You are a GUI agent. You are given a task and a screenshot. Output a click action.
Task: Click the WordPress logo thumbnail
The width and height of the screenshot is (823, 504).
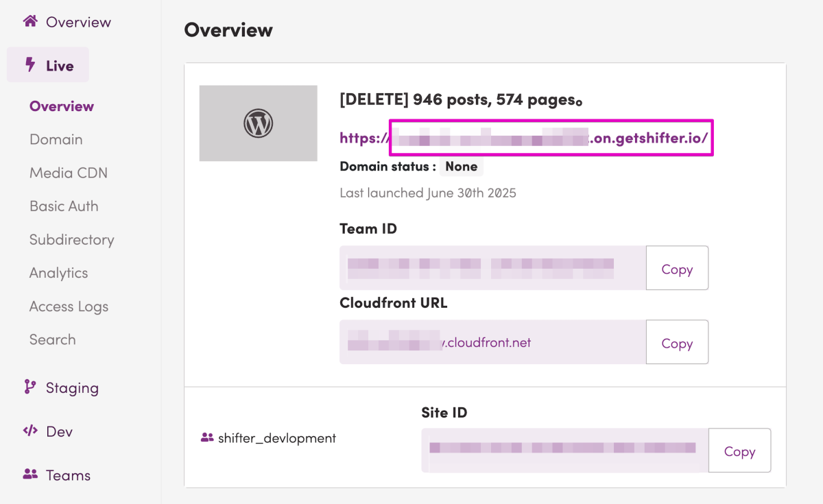[259, 123]
